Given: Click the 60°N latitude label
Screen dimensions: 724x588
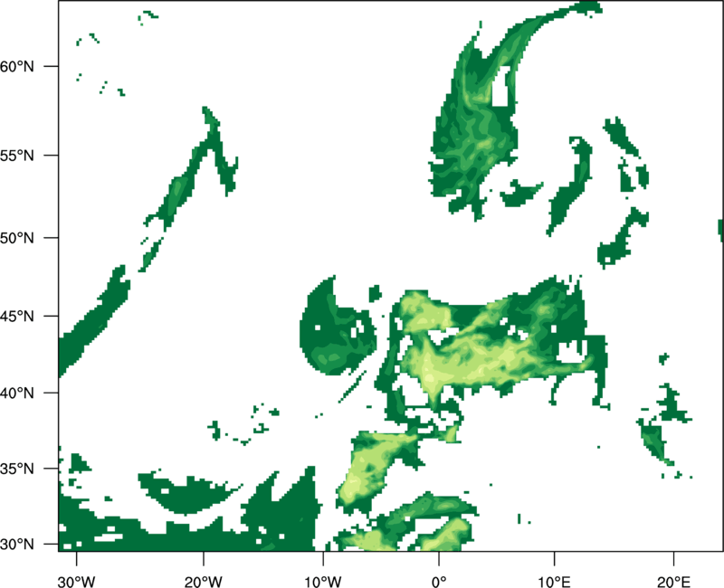Looking at the screenshot, I should 17,66.
